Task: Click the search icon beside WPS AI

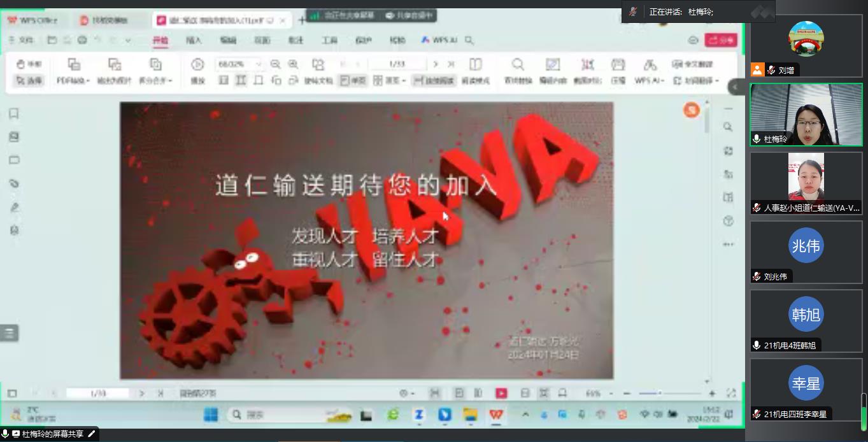Action: coord(469,40)
